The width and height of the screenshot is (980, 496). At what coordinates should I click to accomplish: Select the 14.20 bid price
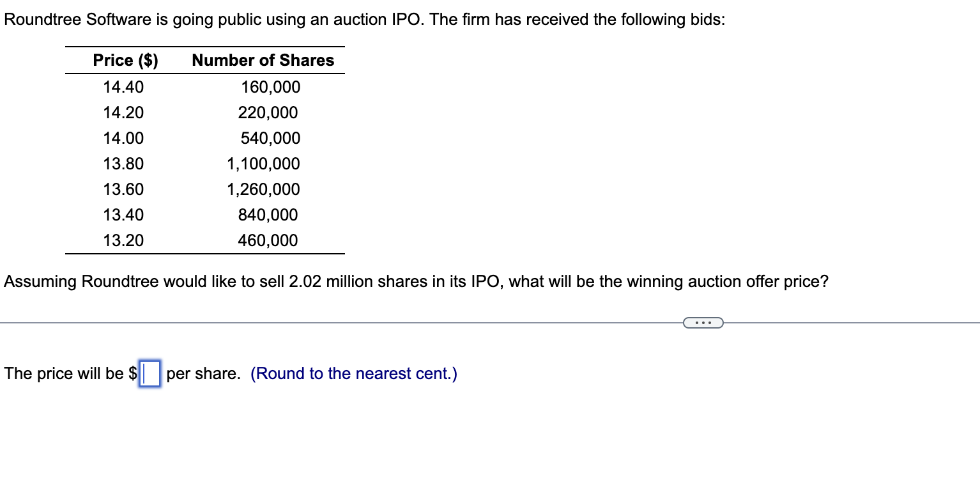click(x=124, y=112)
